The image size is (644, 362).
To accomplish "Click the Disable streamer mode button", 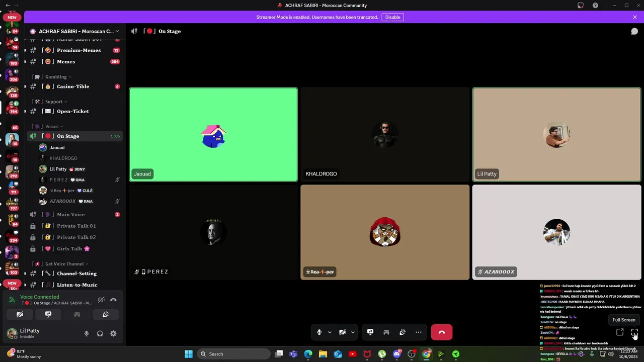I will [392, 17].
